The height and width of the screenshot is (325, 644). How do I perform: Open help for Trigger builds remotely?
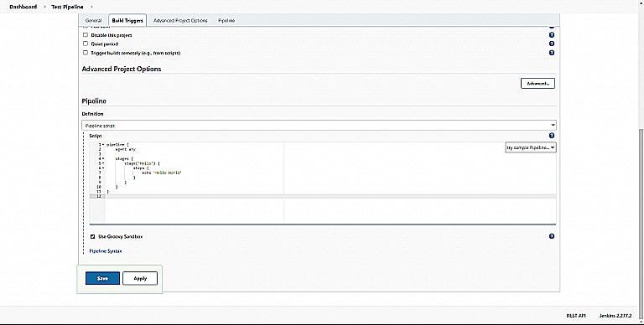point(552,53)
